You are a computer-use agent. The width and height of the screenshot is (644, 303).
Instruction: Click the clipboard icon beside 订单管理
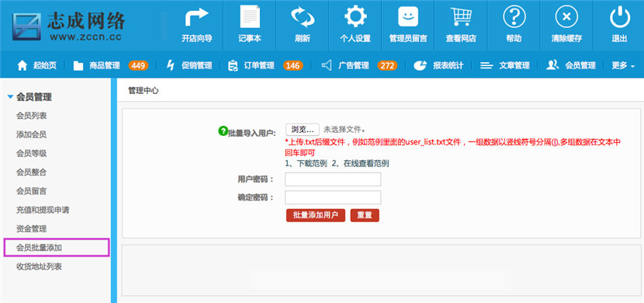[x=233, y=65]
